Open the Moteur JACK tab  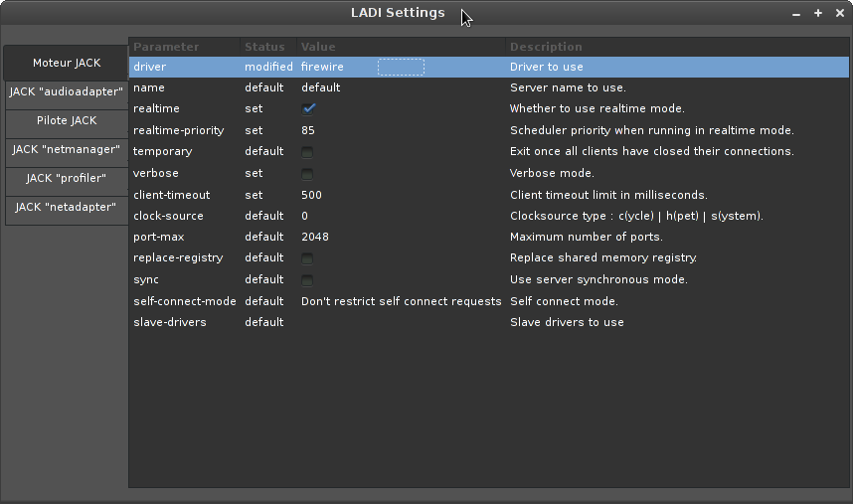[67, 63]
